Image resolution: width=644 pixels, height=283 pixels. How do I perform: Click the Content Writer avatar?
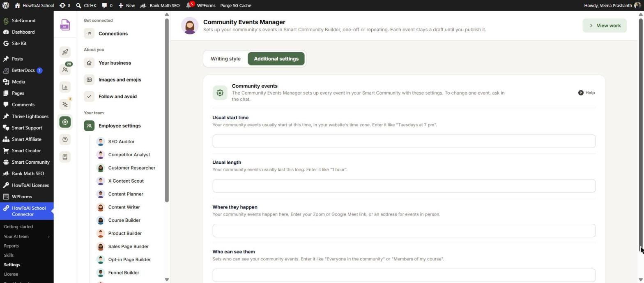tap(101, 207)
